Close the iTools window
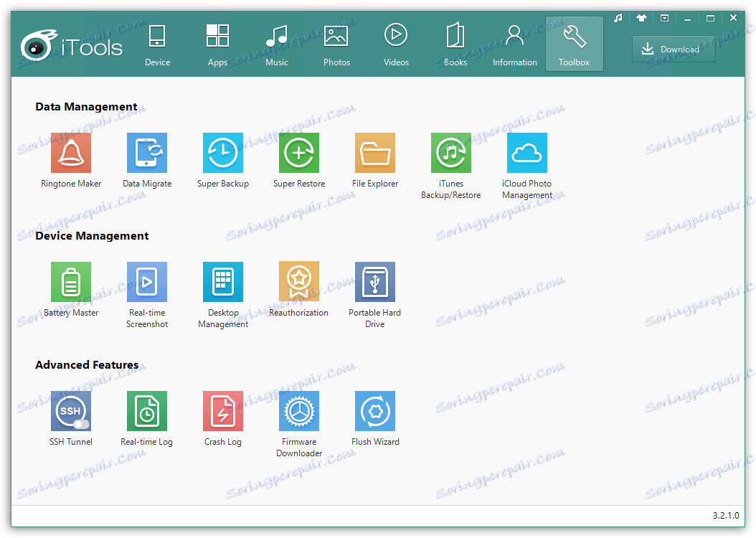This screenshot has height=538, width=756. point(733,18)
